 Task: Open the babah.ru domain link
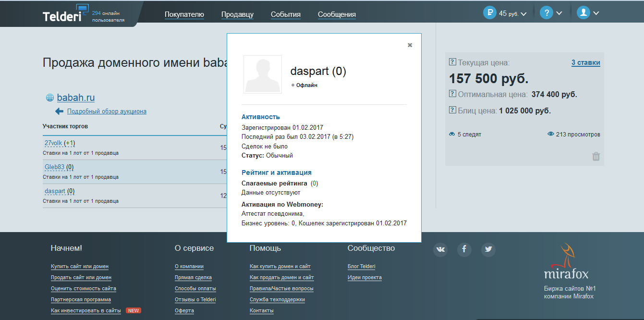[76, 98]
